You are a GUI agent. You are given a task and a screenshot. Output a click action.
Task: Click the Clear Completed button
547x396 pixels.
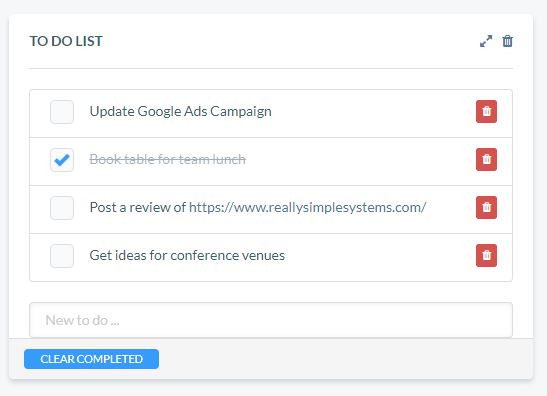[91, 359]
